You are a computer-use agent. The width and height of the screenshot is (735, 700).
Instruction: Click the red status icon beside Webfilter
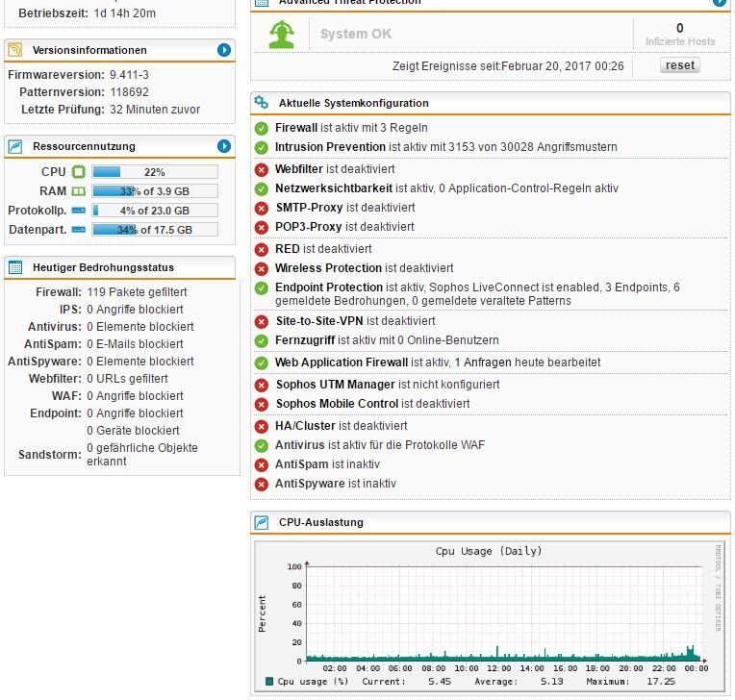(x=262, y=169)
